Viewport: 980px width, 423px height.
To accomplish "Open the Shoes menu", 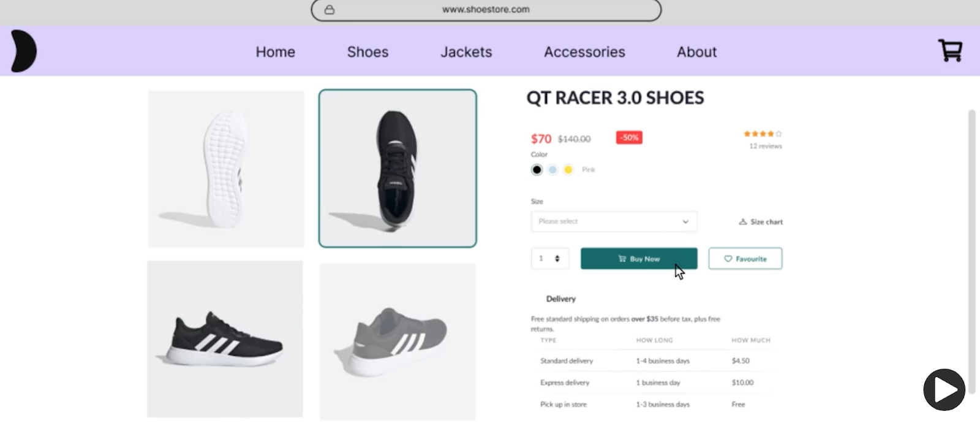I will pos(367,51).
